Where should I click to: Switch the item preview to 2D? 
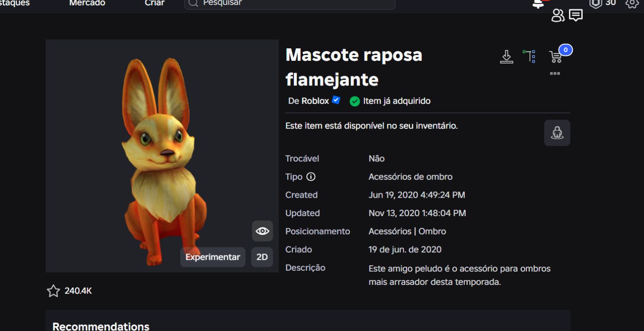(262, 257)
